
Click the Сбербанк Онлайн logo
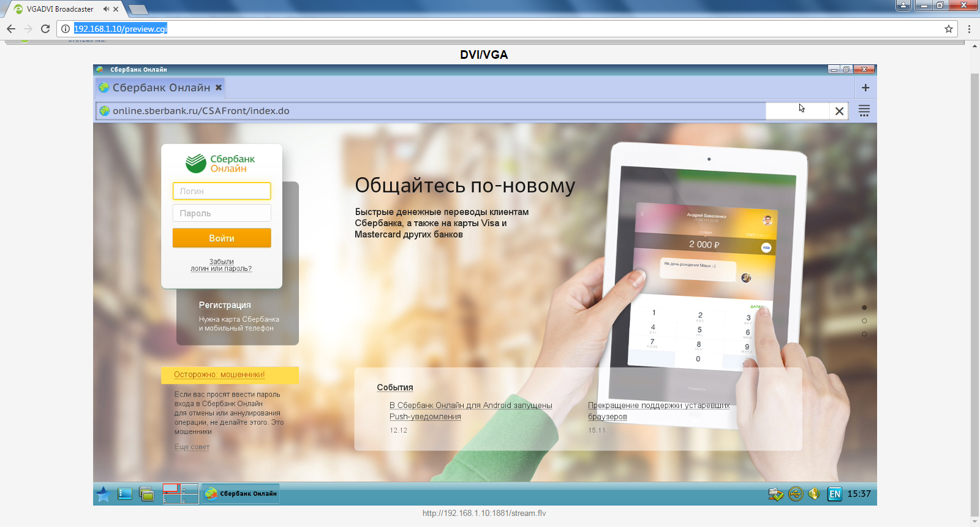(x=221, y=164)
